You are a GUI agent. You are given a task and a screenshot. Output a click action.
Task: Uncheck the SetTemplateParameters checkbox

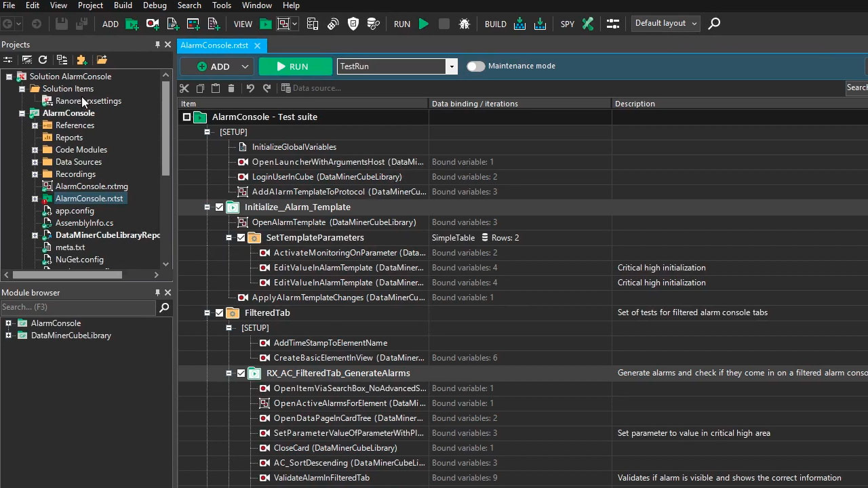pos(241,238)
